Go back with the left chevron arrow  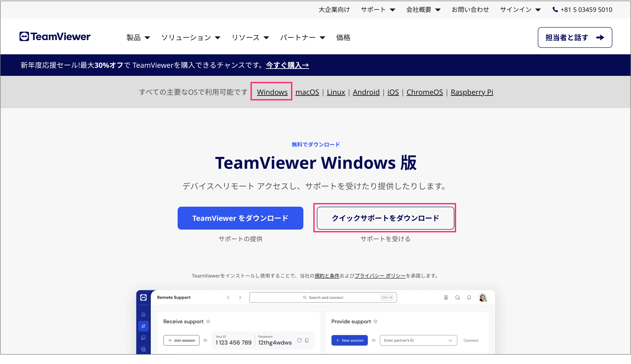(x=228, y=298)
